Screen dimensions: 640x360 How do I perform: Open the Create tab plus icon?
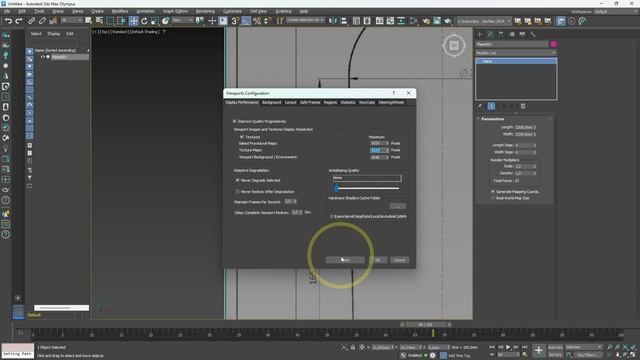click(480, 34)
